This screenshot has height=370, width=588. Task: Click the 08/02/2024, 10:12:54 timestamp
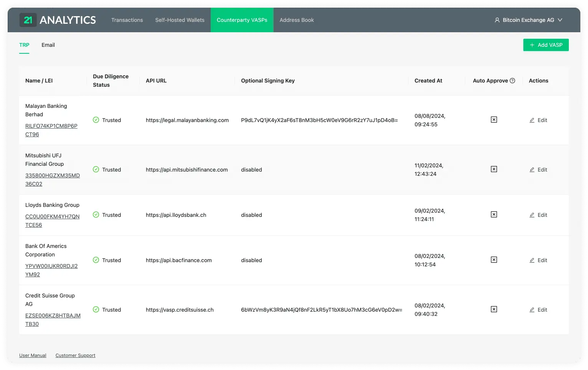(x=430, y=260)
